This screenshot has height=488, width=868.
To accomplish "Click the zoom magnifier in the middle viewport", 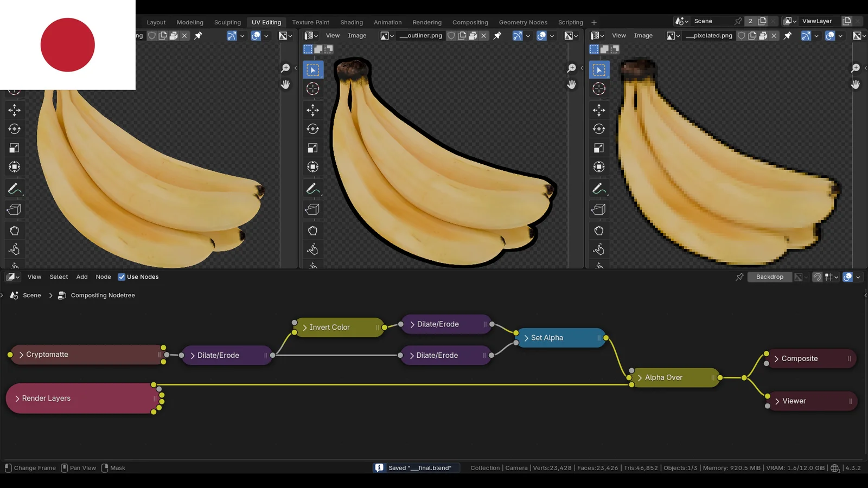I will pos(571,68).
